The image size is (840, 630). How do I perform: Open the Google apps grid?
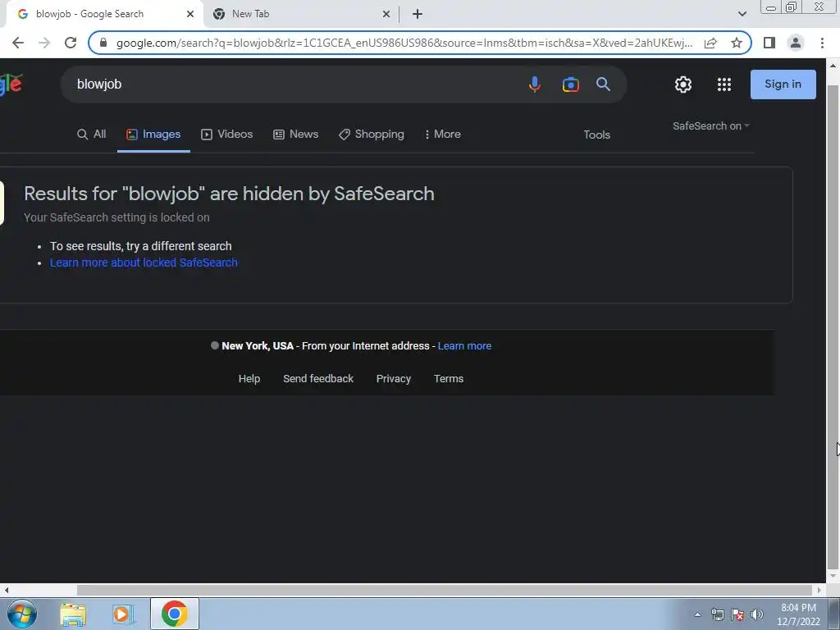coord(724,84)
